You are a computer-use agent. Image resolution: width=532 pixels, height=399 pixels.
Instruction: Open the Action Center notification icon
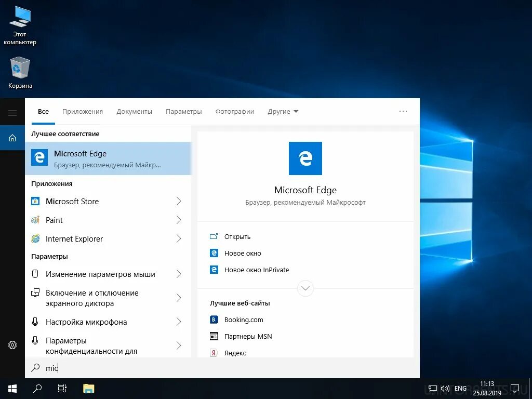[515, 389]
